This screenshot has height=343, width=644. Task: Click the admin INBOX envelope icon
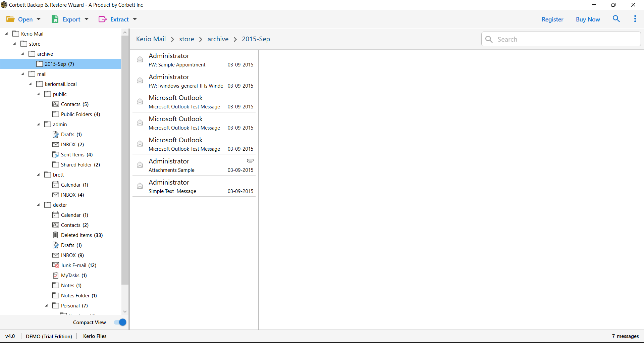pyautogui.click(x=56, y=144)
